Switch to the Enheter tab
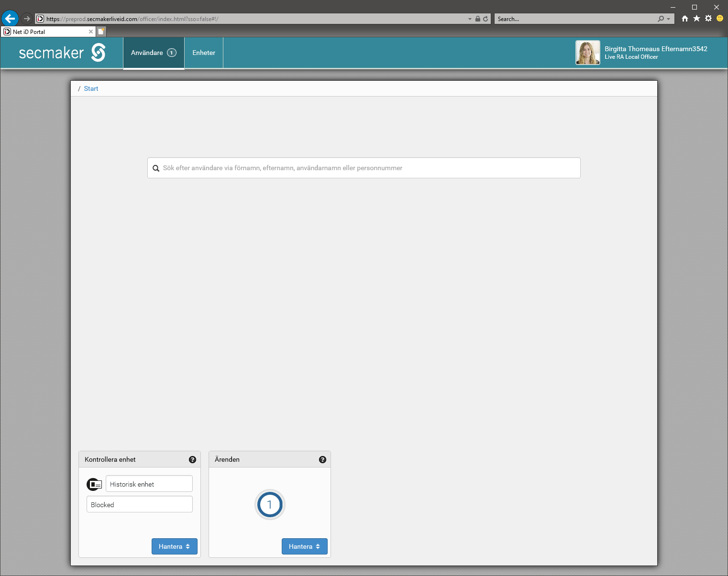728x576 pixels. (204, 53)
